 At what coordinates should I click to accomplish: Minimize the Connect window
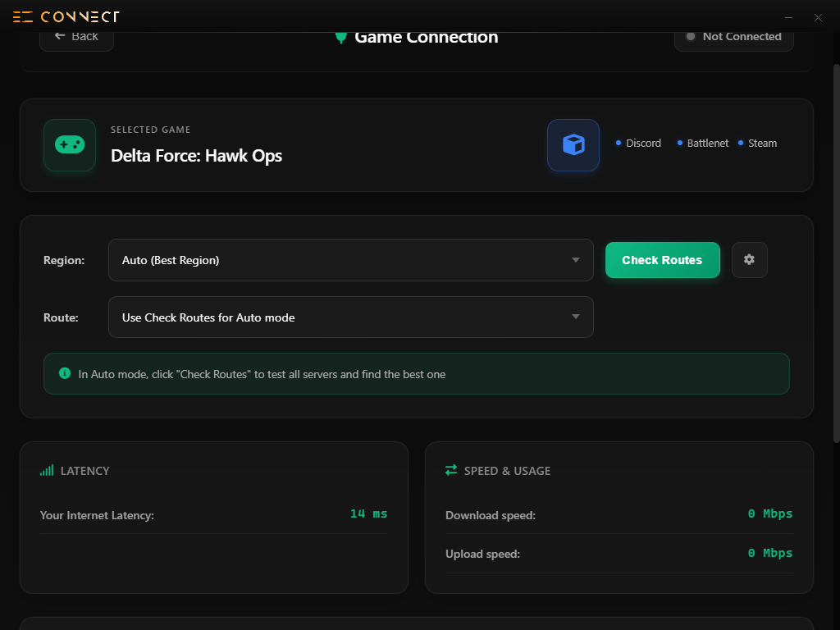pos(788,17)
